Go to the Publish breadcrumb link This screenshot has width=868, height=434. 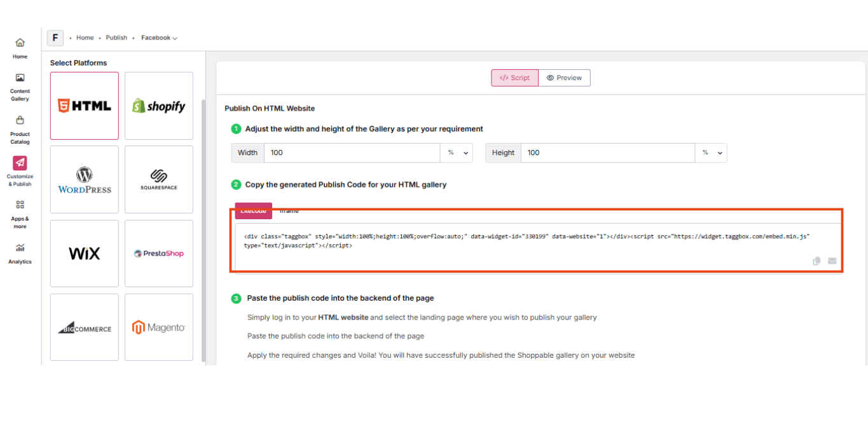[x=116, y=37]
